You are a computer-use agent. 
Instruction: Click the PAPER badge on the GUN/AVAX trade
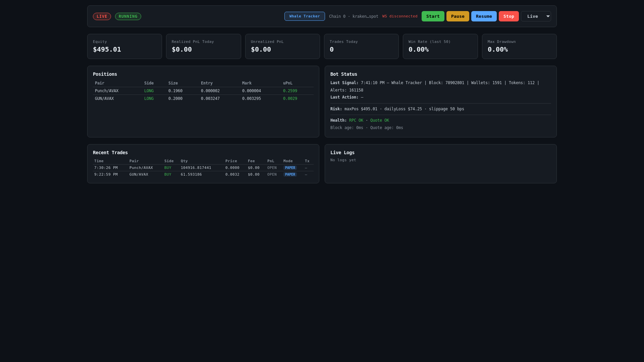290,175
